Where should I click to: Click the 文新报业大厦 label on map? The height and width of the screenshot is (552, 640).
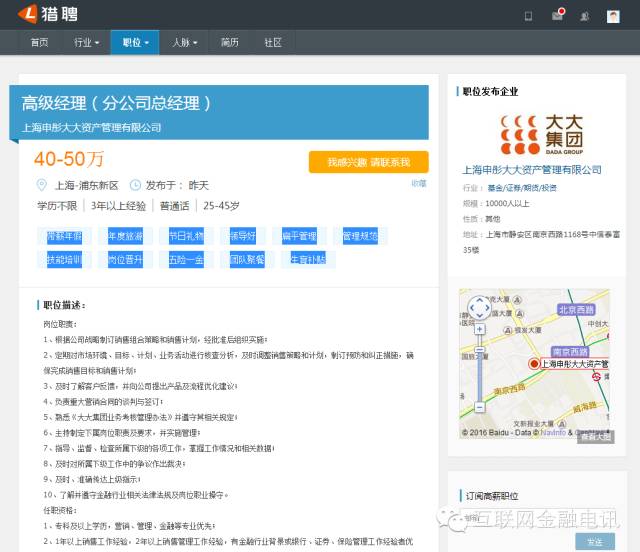534,424
